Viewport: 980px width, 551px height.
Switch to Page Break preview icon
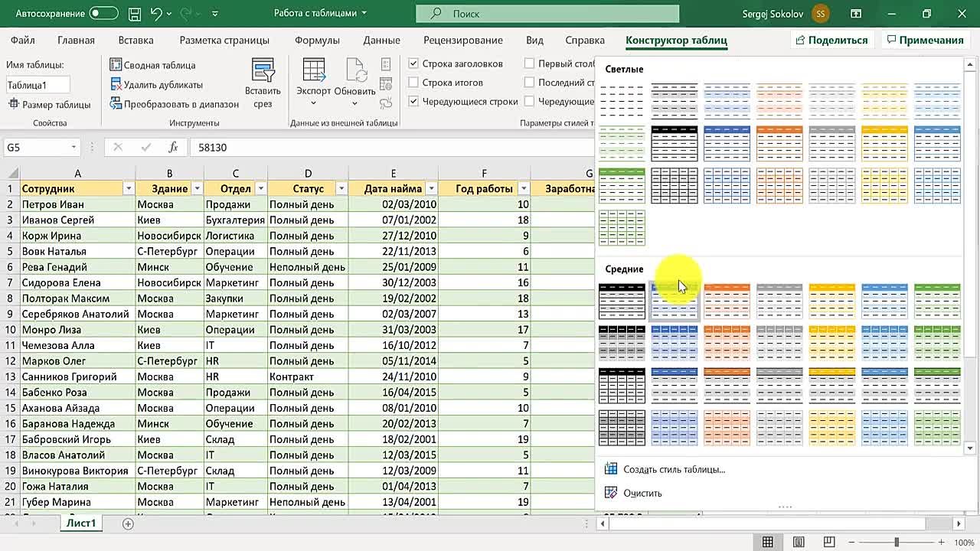click(829, 543)
